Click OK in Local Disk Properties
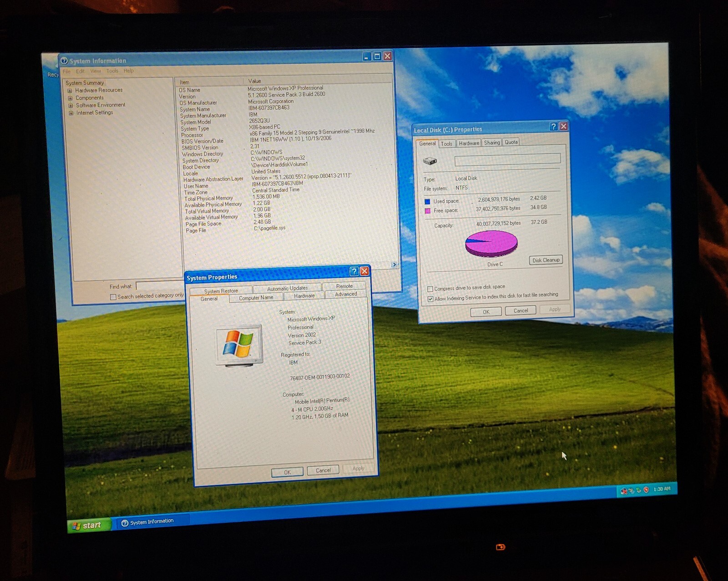Image resolution: width=728 pixels, height=581 pixels. [x=486, y=312]
